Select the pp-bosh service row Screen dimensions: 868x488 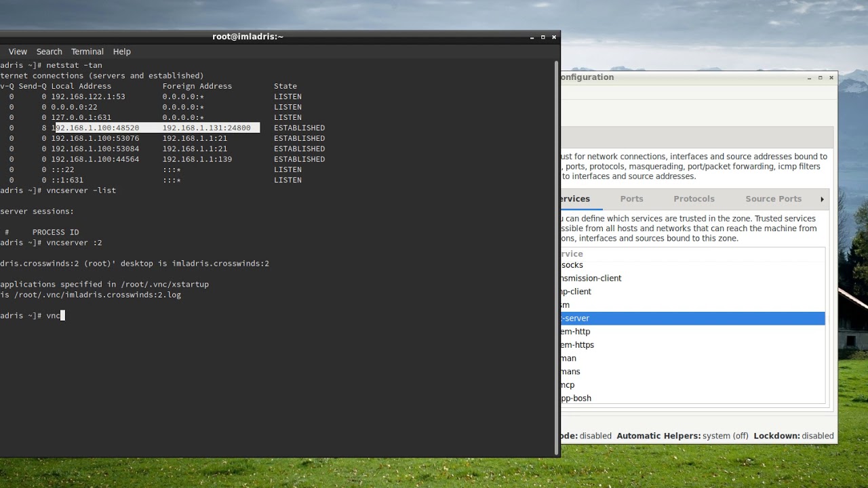[692, 399]
